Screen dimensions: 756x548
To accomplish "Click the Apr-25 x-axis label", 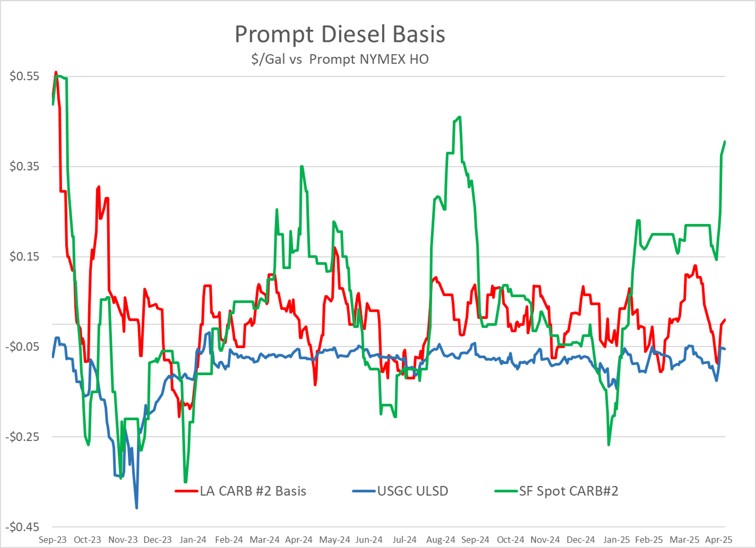I will 718,540.
